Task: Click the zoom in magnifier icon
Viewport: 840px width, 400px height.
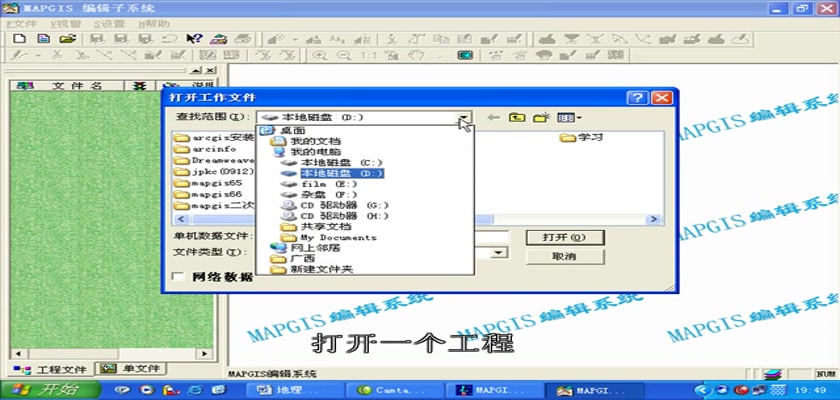Action: tap(320, 55)
